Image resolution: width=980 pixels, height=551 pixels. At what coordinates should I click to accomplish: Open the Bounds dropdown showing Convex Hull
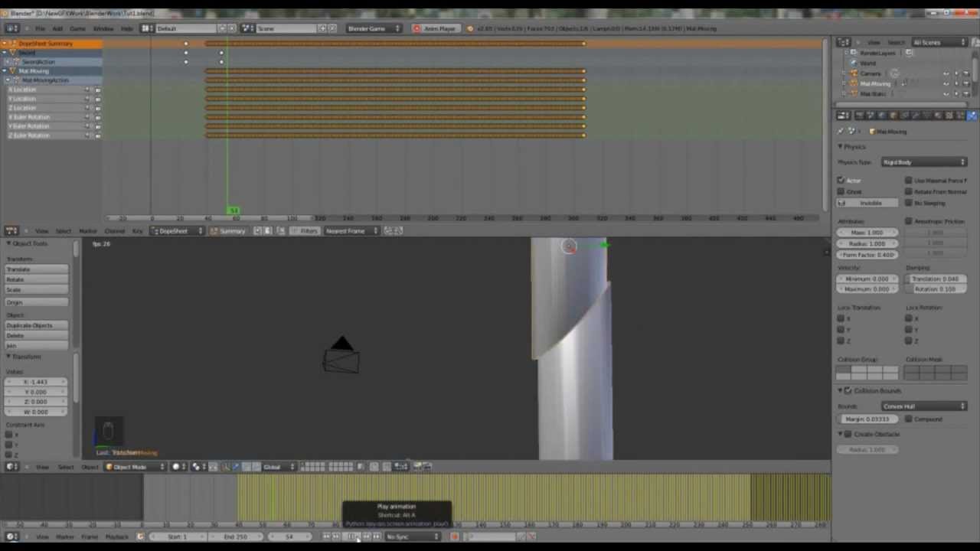924,406
